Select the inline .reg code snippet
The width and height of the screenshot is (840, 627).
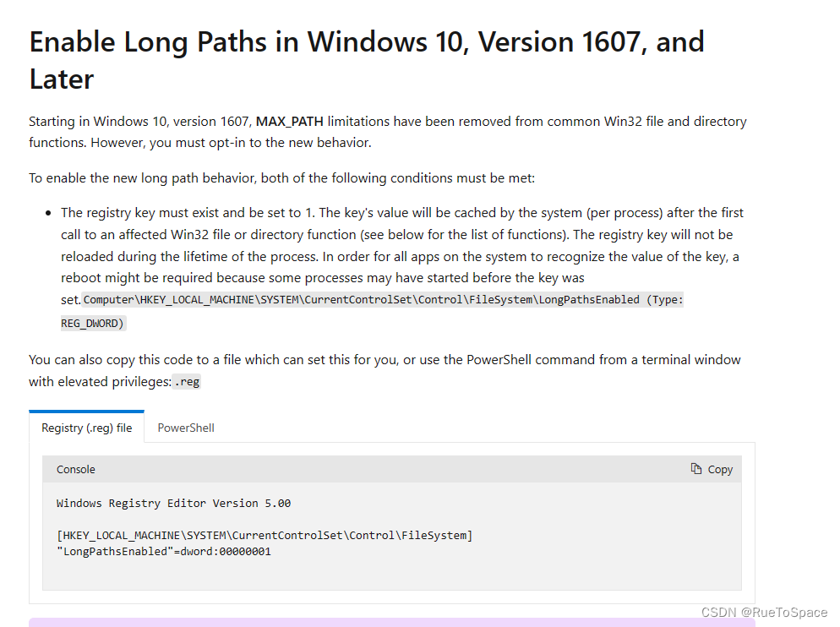[186, 381]
